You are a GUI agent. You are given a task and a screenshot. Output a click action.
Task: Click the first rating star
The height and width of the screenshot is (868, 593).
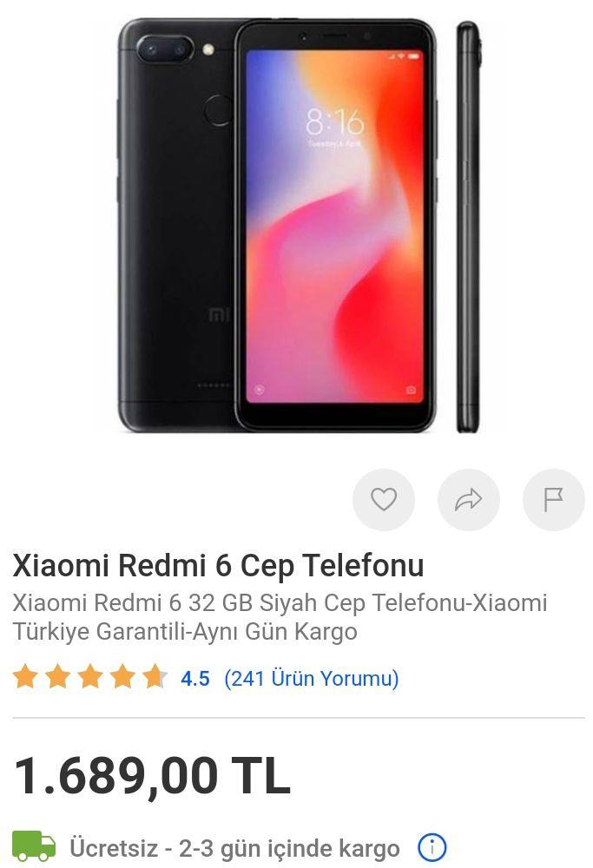[x=25, y=677]
